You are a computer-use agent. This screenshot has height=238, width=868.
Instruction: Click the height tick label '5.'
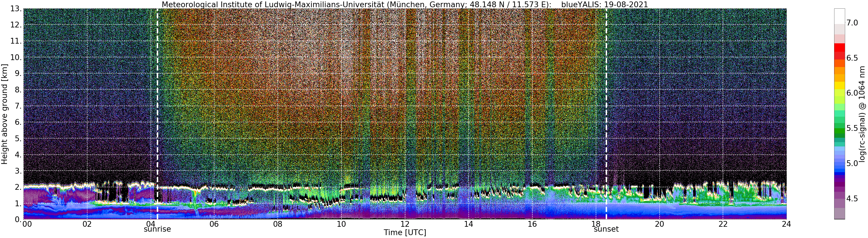pos(19,138)
